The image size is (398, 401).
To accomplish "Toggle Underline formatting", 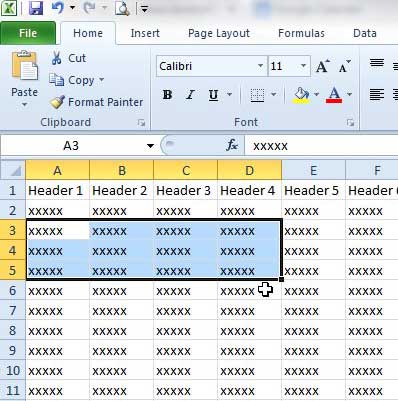I will tap(213, 95).
